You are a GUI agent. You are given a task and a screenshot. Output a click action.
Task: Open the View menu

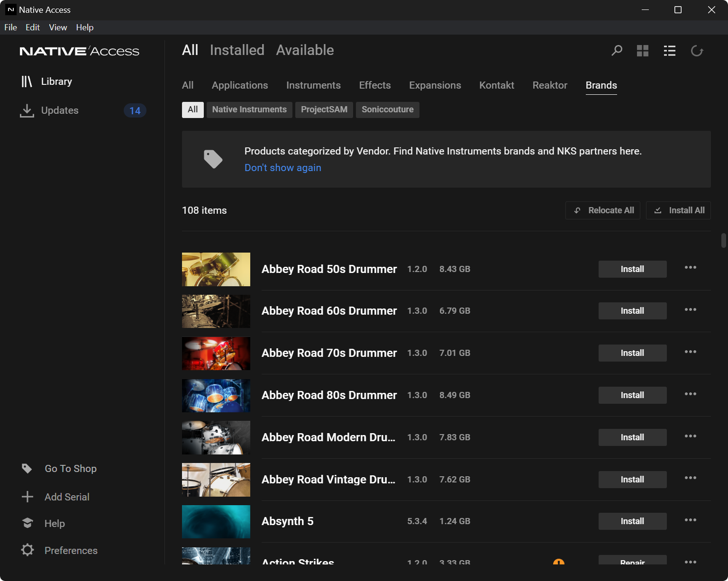click(58, 27)
